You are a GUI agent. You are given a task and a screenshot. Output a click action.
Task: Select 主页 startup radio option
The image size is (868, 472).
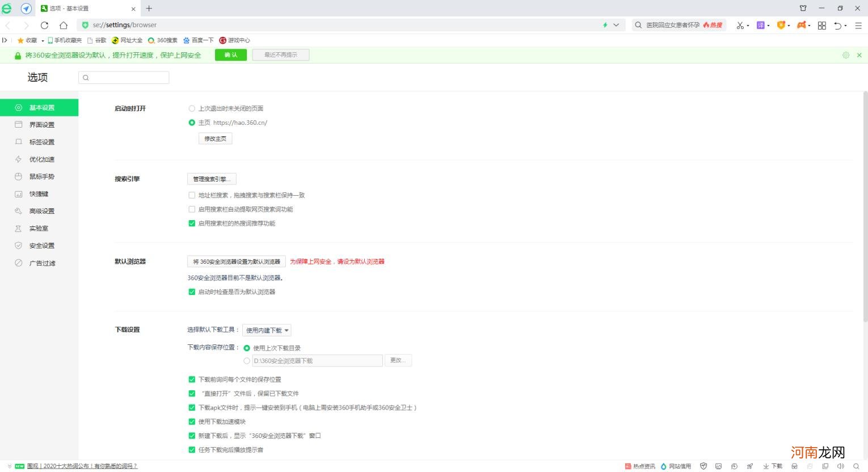[x=192, y=123]
